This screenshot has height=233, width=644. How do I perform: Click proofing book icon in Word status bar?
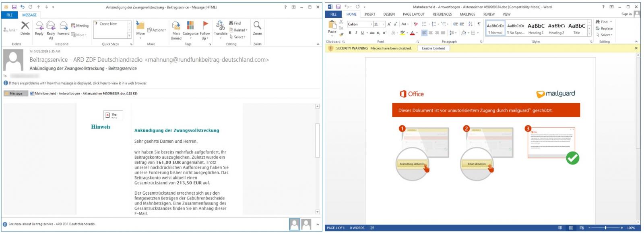[372, 228]
